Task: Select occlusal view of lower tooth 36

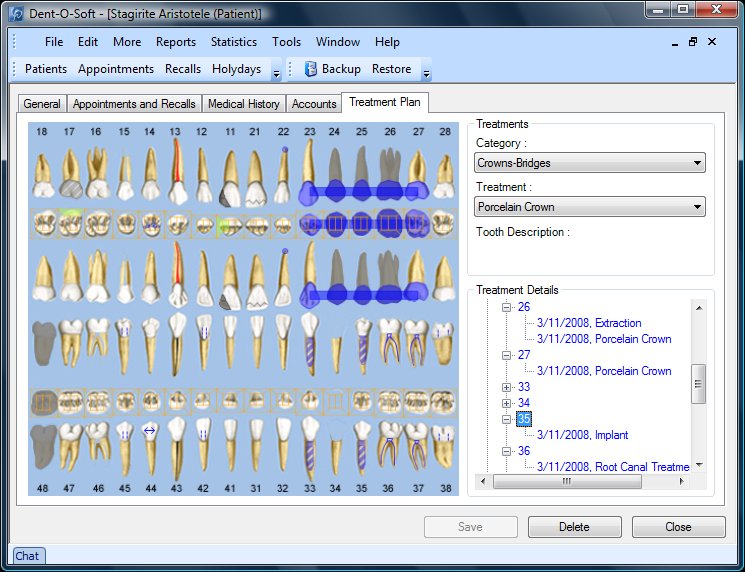Action: click(x=389, y=402)
